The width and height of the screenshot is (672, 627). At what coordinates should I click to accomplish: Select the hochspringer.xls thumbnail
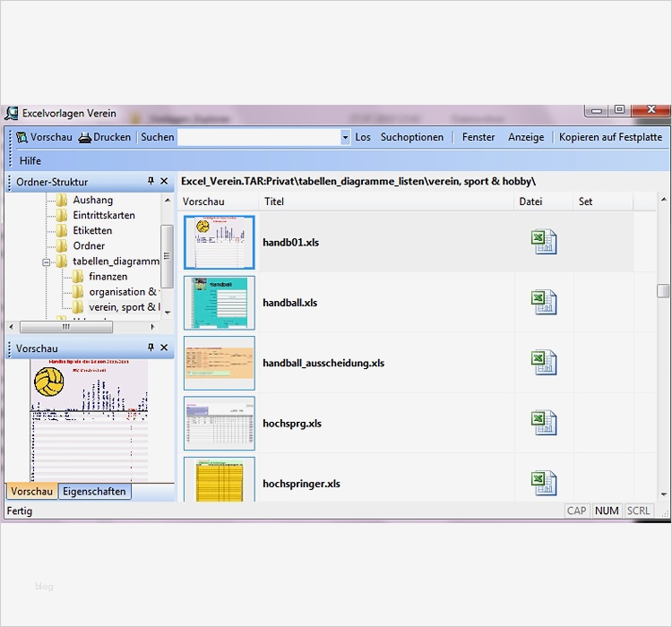tap(220, 479)
